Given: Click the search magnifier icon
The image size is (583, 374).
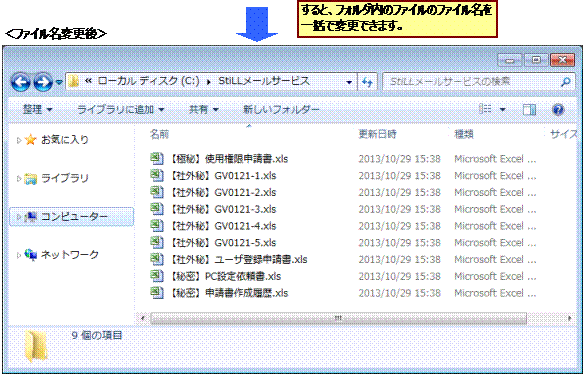Looking at the screenshot, I should [x=566, y=82].
